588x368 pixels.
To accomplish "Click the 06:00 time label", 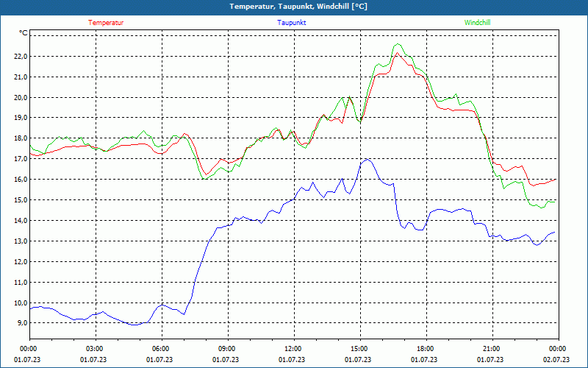I will [162, 349].
